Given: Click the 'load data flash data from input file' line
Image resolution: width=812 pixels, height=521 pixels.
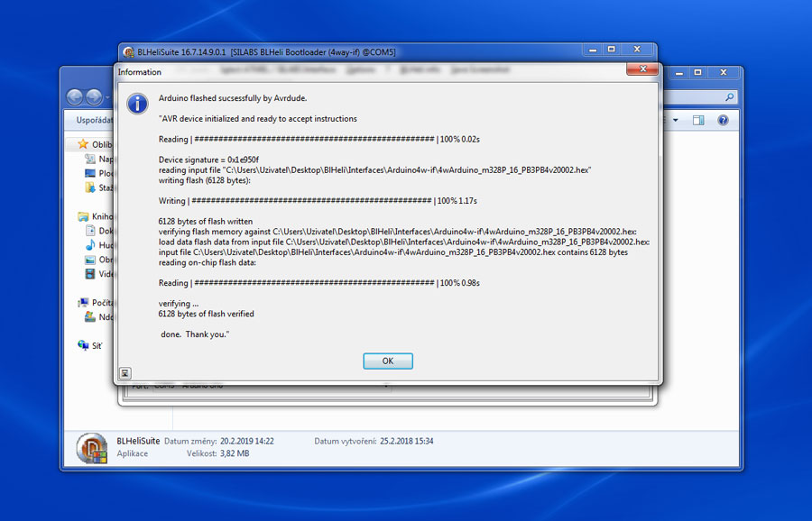Looking at the screenshot, I should pyautogui.click(x=404, y=242).
